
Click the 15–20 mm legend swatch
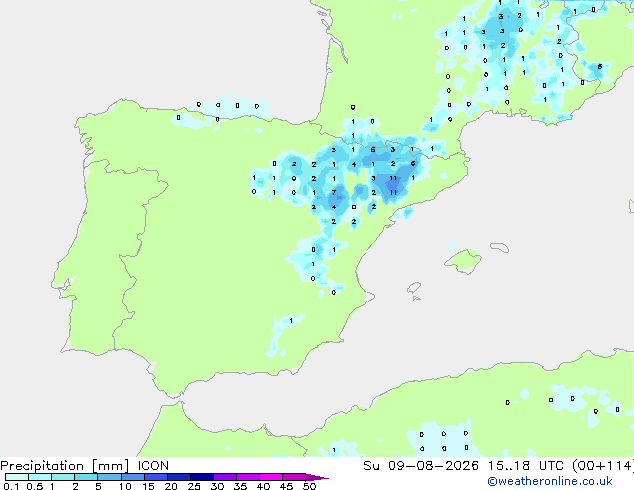155,477
